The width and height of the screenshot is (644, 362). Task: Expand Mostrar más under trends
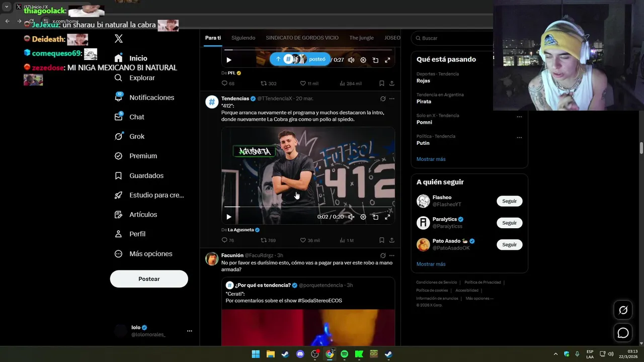pos(431,159)
